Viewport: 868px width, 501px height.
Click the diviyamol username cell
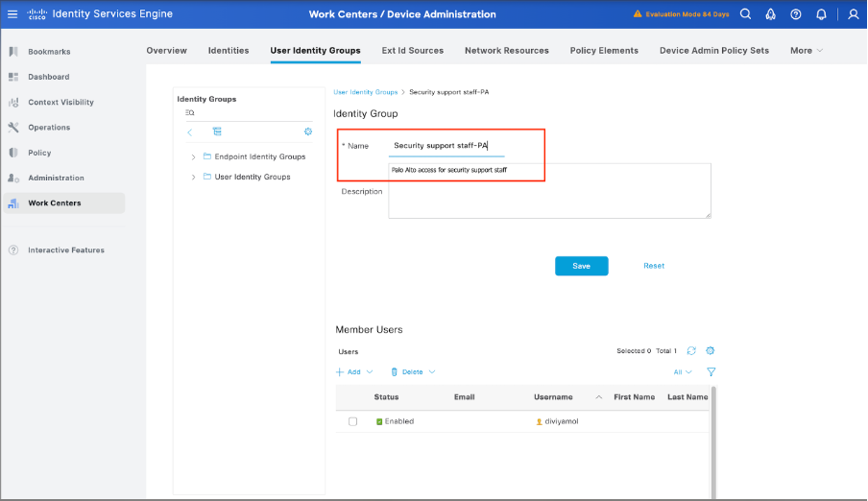point(558,421)
